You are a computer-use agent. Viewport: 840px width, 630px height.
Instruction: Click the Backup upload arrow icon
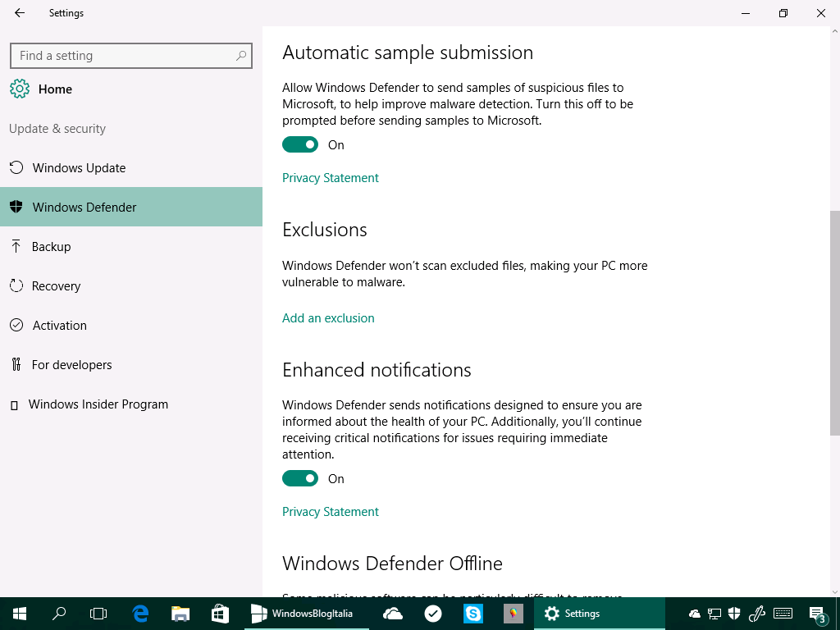[x=16, y=246]
